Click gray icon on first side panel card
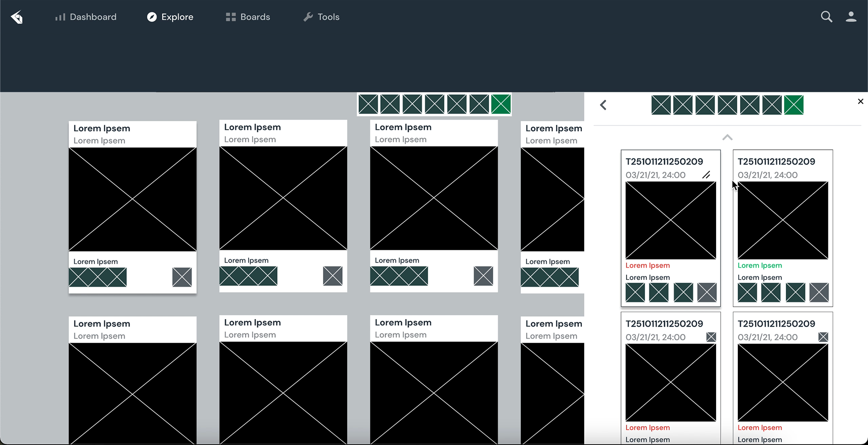This screenshot has width=868, height=445. pos(707,292)
